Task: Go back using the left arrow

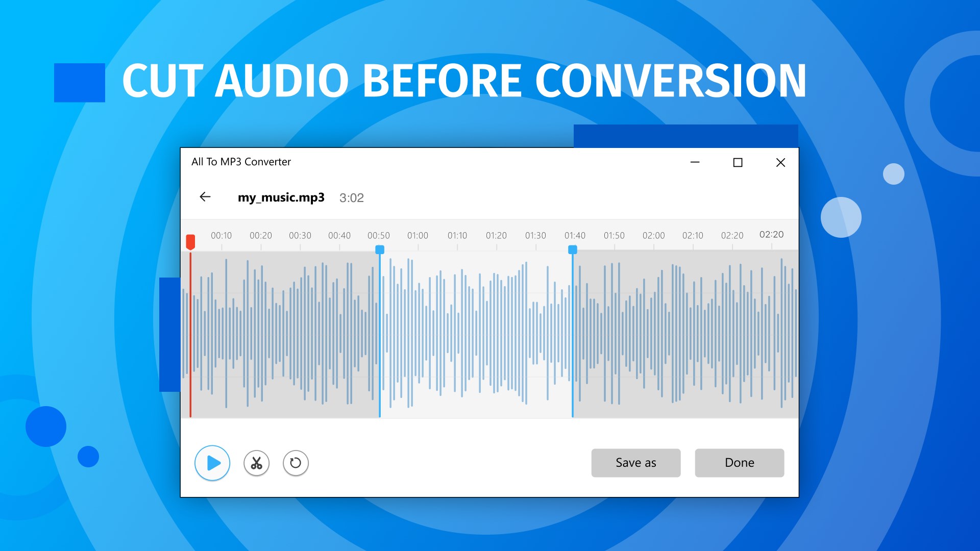Action: coord(205,197)
